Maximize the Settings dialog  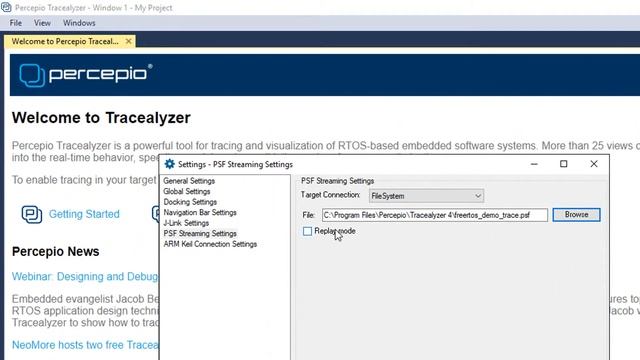pyautogui.click(x=564, y=164)
